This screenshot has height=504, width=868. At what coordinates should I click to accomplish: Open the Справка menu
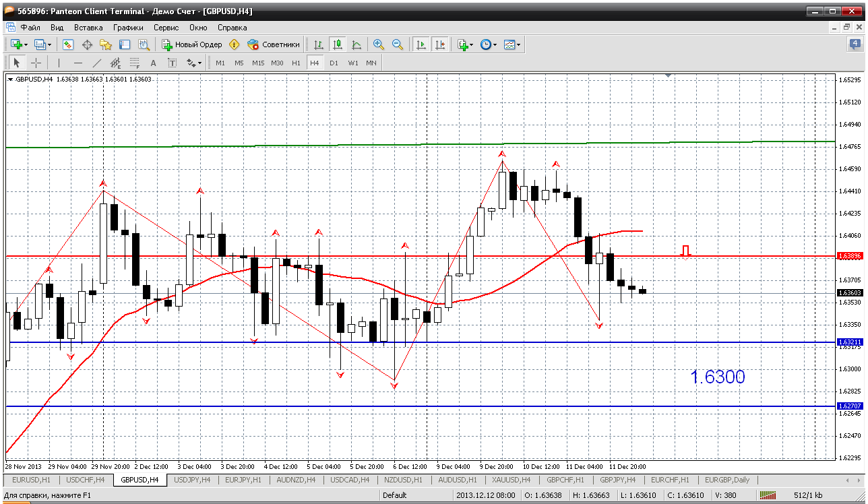(x=232, y=28)
